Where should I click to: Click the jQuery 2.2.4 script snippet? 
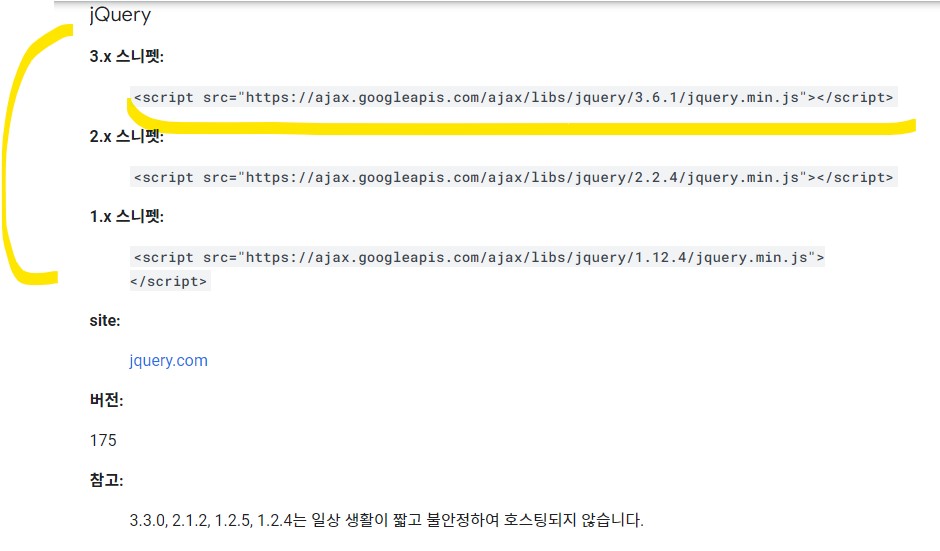click(514, 177)
